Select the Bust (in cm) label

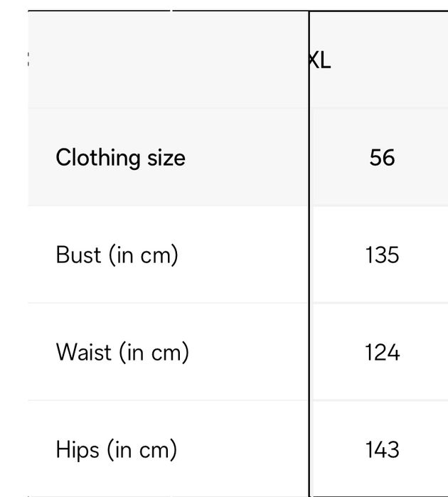click(117, 255)
